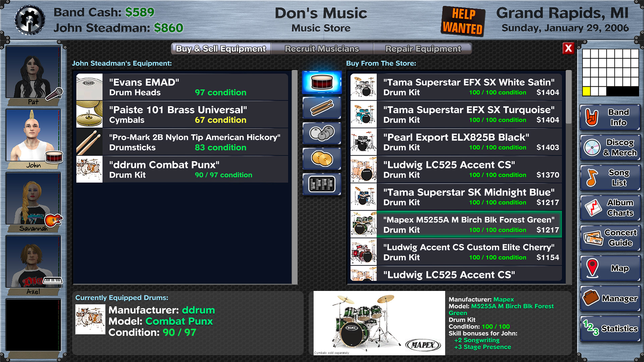This screenshot has height=362, width=644.
Task: Open the Statistics panel
Action: (x=610, y=328)
